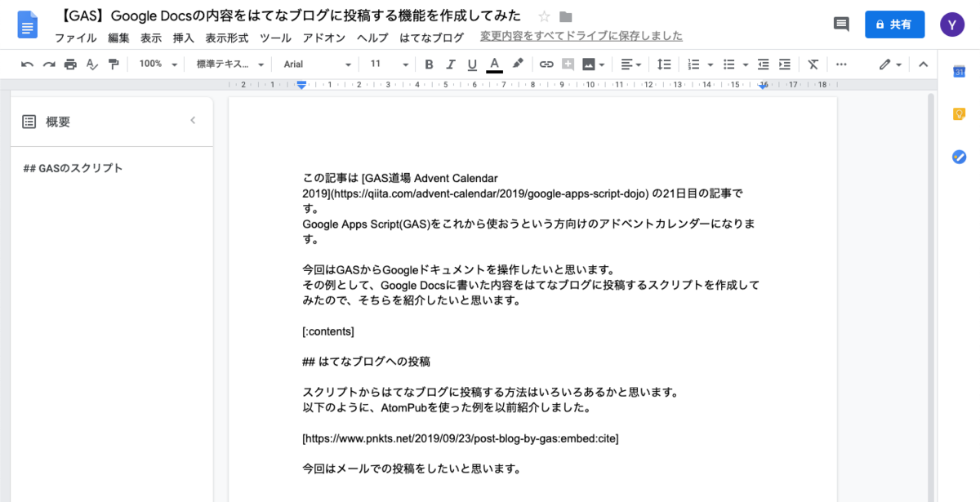Click the qiita.com advent-calendar URL text
The width and height of the screenshot is (980, 502).
tap(491, 193)
